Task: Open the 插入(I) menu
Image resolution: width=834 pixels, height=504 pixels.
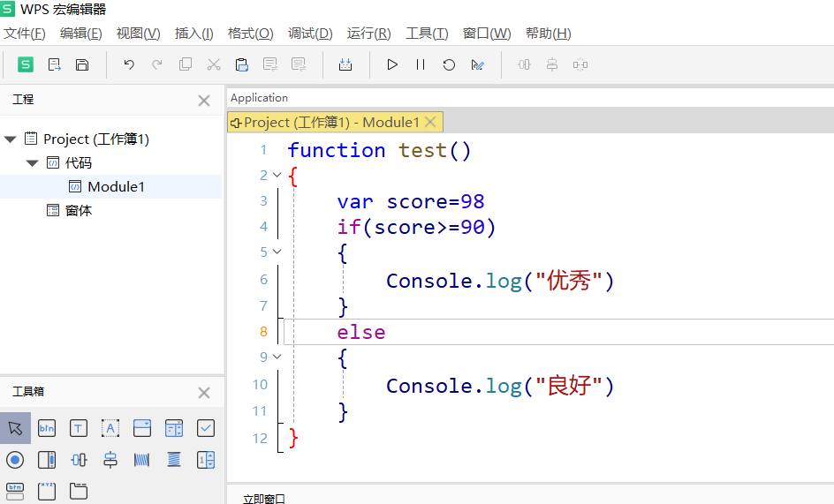Action: 194,34
